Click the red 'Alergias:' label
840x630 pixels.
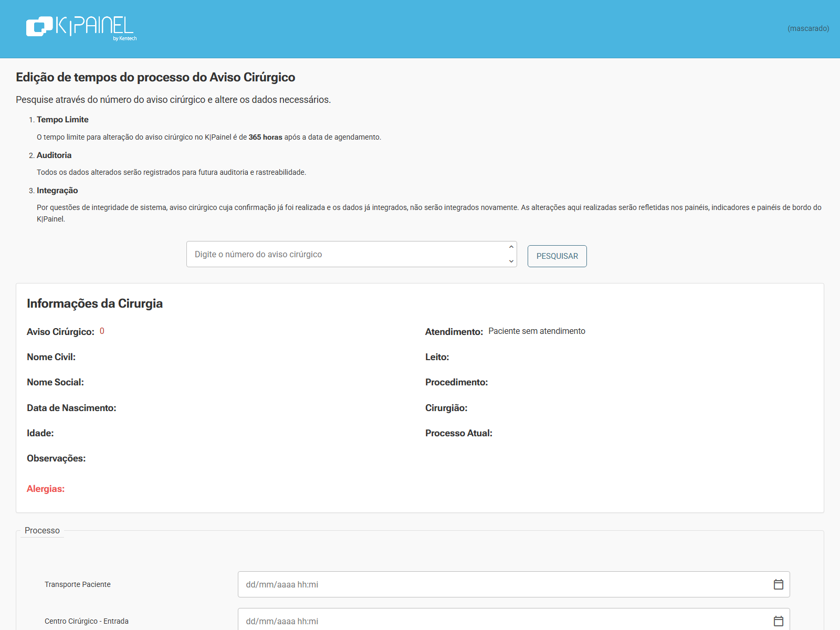[x=46, y=489]
